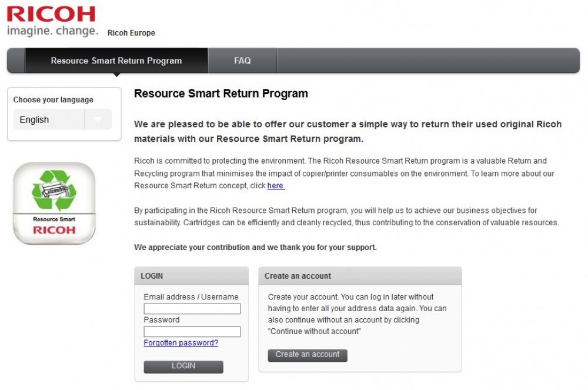This screenshot has width=588, height=390.
Task: Switch to the FAQ tab
Action: click(242, 61)
